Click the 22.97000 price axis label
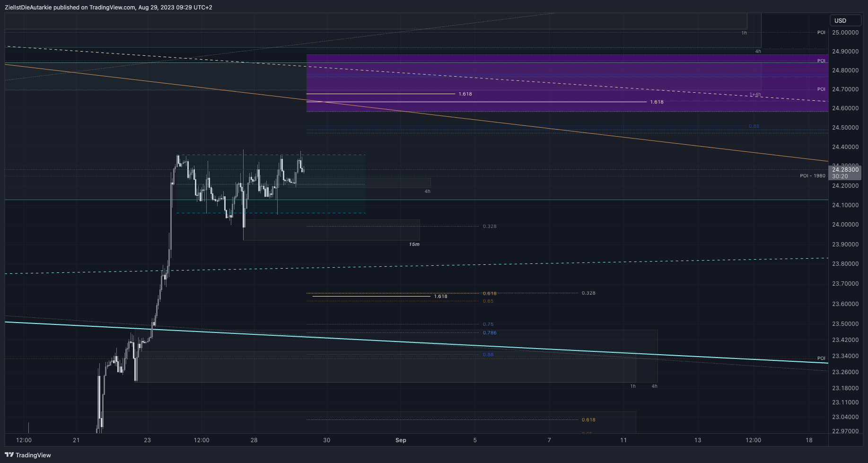The image size is (868, 463). pos(845,431)
